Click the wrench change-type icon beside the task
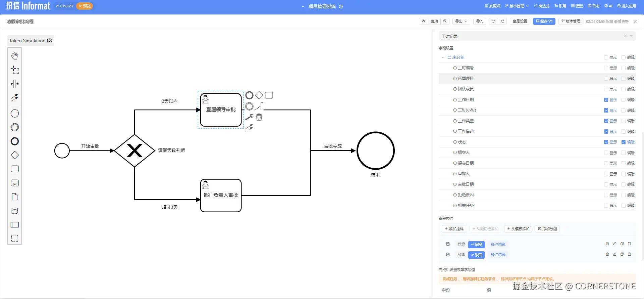Viewport: 644px width, 299px height. pyautogui.click(x=249, y=117)
